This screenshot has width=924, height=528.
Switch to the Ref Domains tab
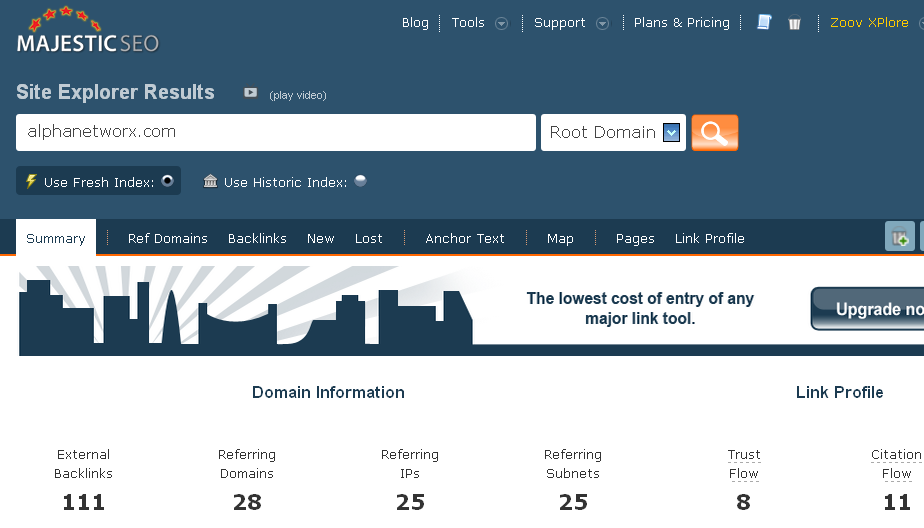click(x=168, y=238)
